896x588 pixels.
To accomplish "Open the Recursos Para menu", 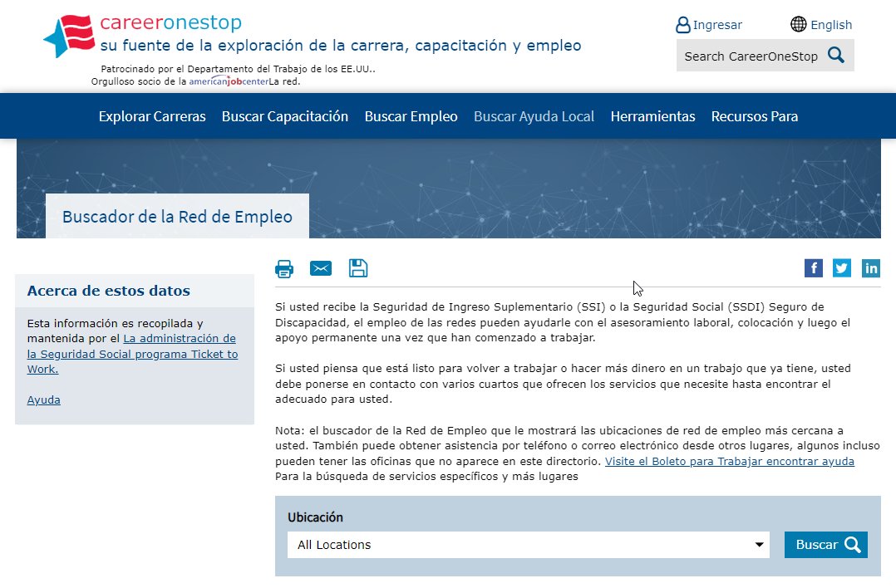I will pos(754,116).
